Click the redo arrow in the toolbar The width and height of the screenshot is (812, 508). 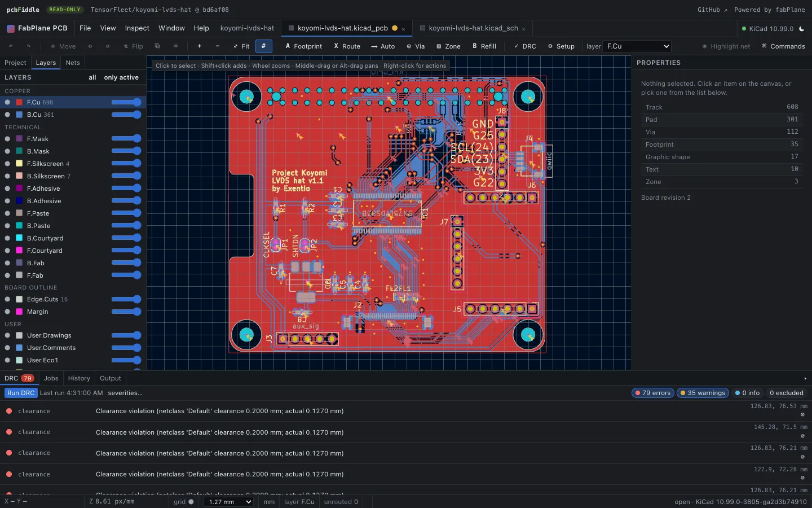pyautogui.click(x=29, y=46)
